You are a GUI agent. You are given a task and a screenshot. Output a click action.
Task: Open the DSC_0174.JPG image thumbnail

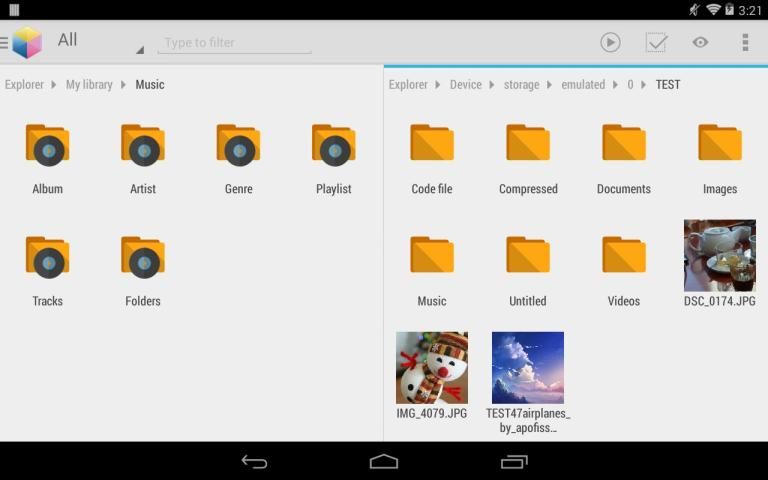(719, 262)
